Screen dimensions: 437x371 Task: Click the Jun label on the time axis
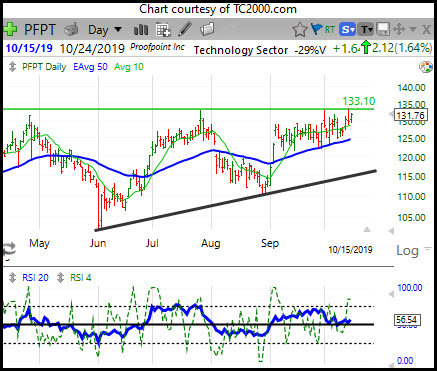[x=98, y=243]
